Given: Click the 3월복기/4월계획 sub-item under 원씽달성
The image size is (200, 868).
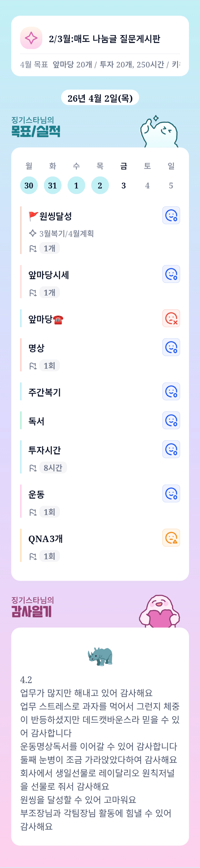Looking at the screenshot, I should coord(66,233).
